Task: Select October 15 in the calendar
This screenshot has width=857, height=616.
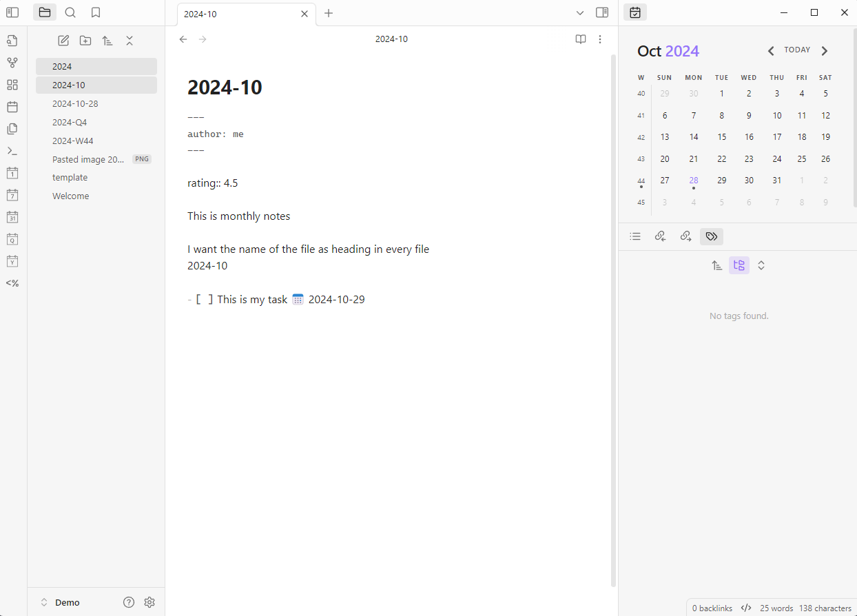Action: click(721, 137)
